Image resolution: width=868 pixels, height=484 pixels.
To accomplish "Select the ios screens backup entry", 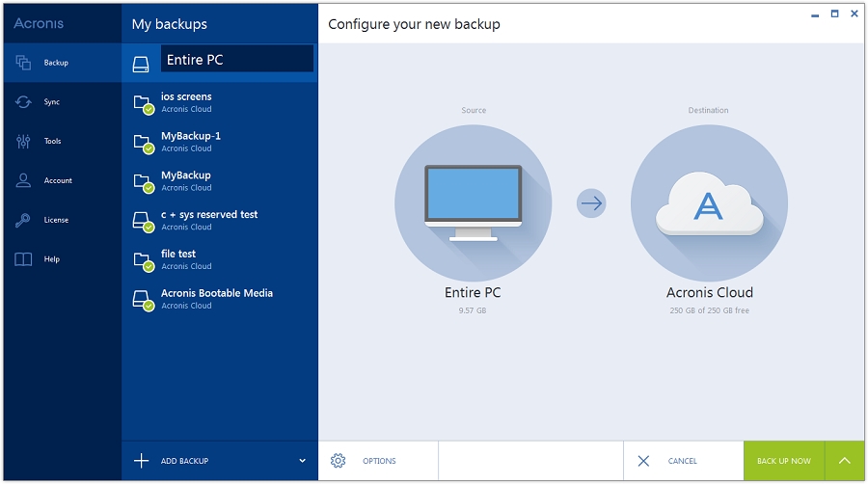I will click(x=219, y=102).
